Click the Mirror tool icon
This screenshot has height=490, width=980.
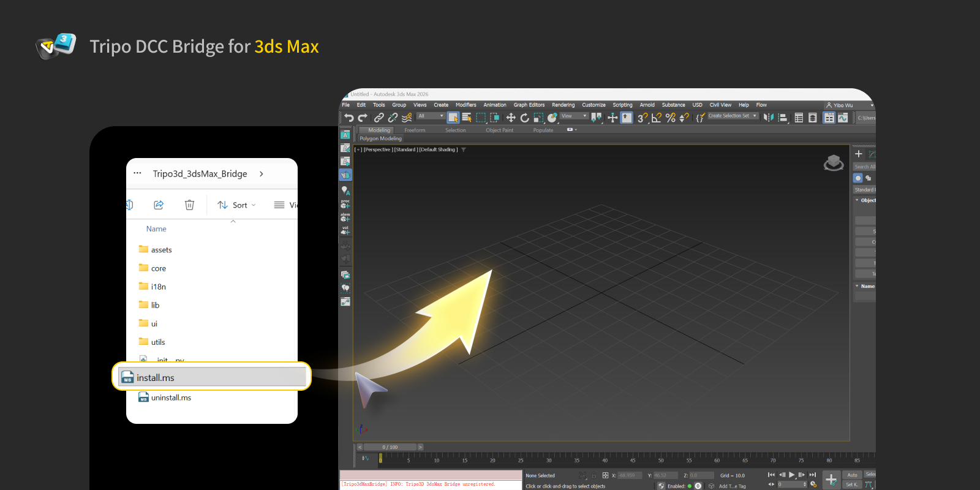coord(768,118)
